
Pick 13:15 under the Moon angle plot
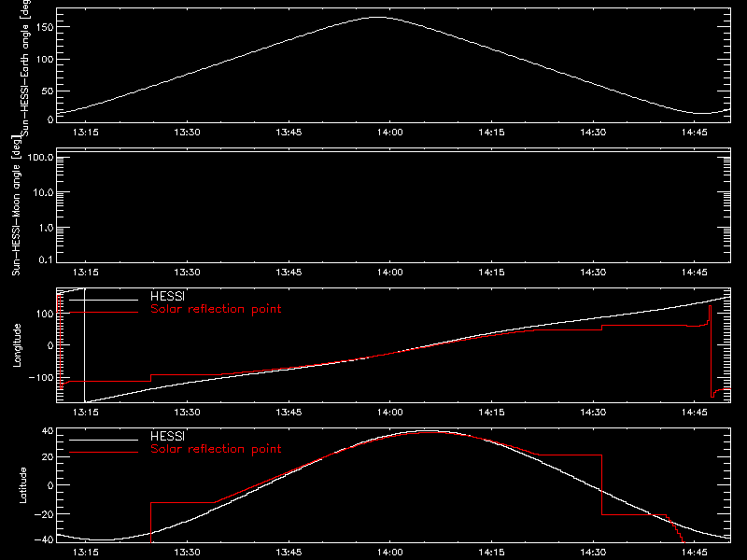[x=86, y=273]
